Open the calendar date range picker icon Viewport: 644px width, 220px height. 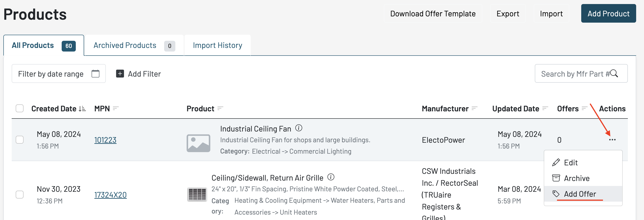point(95,74)
